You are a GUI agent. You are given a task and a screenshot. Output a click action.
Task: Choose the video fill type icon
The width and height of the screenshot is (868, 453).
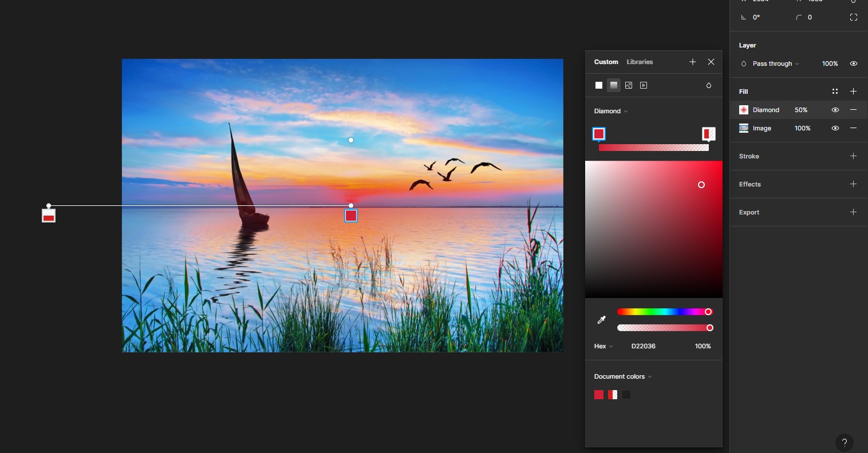tap(644, 85)
